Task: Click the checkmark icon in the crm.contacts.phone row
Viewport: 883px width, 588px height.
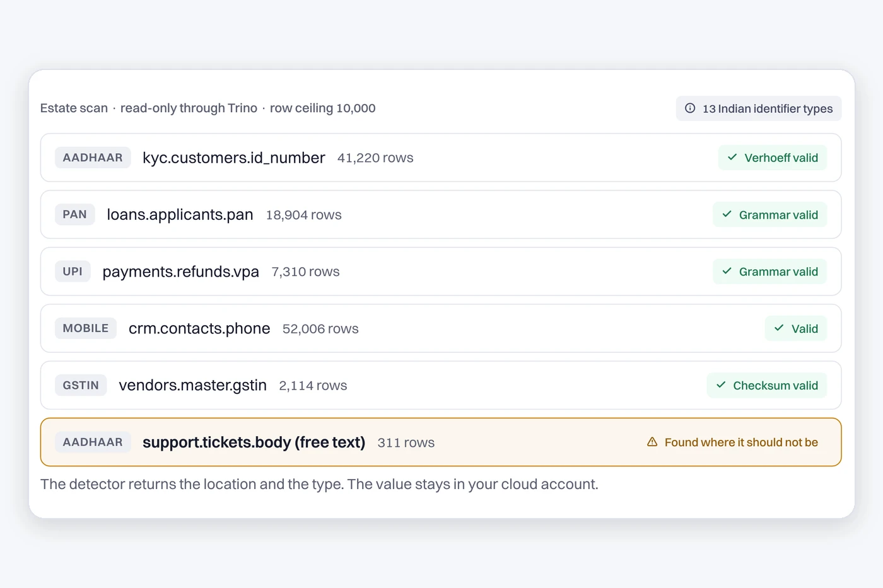Action: pos(779,328)
